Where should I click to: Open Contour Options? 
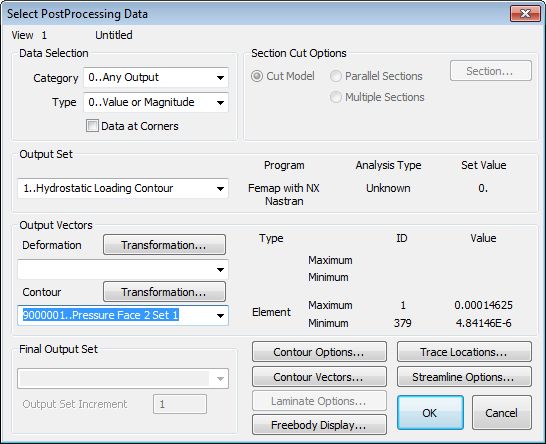click(319, 352)
